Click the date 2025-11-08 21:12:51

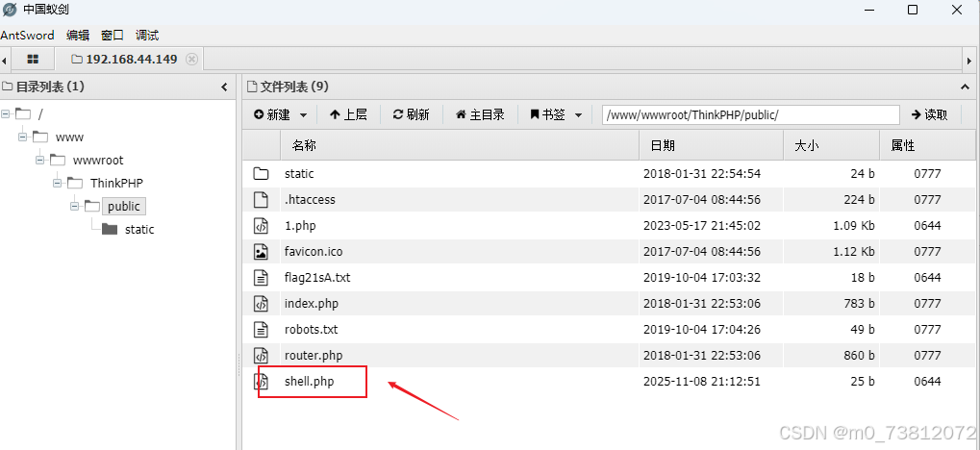pos(702,381)
